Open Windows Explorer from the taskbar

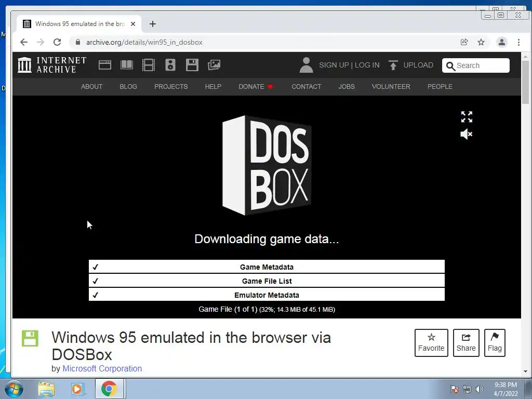46,389
